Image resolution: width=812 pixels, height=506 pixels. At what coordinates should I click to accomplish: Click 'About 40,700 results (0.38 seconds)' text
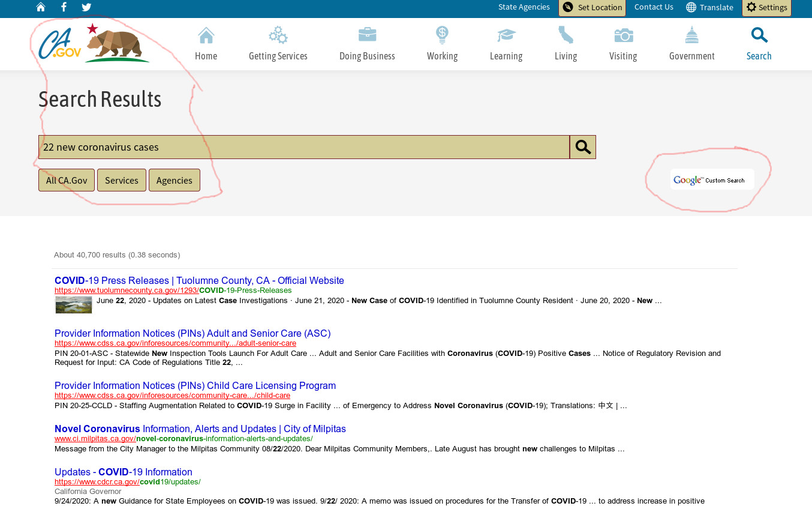tap(117, 255)
